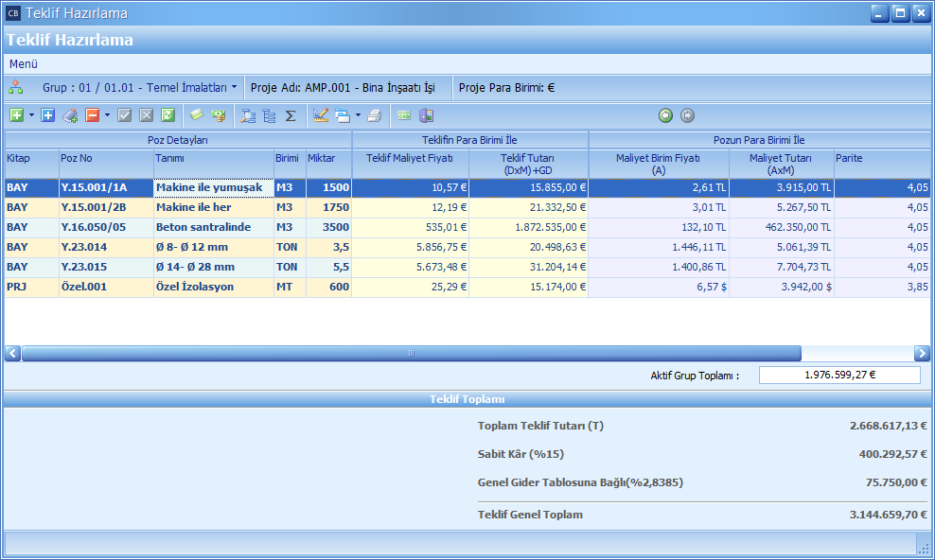Open the Menü menu
935x560 pixels.
click(24, 64)
